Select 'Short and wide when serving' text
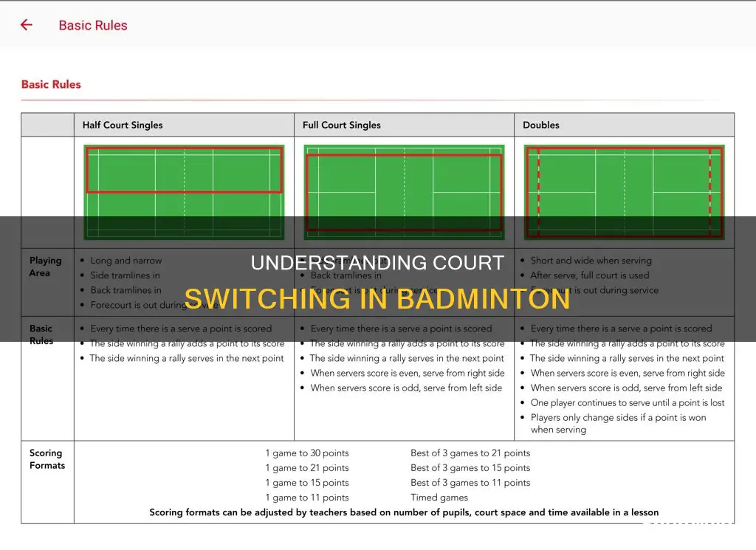 591,261
